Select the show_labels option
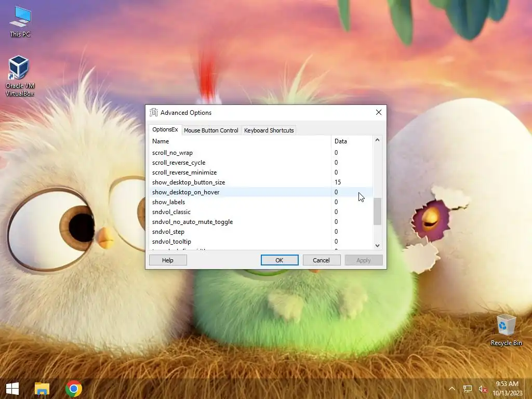The image size is (532, 399). tap(261, 202)
